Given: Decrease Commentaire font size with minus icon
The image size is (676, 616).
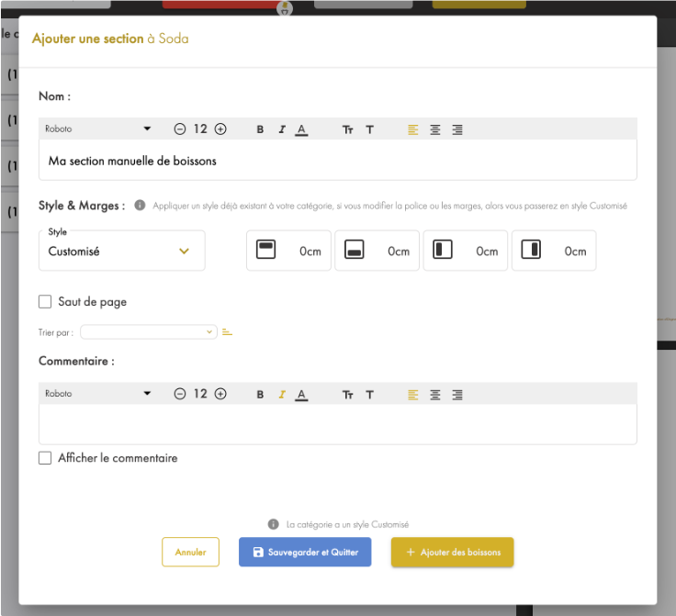Looking at the screenshot, I should (180, 394).
